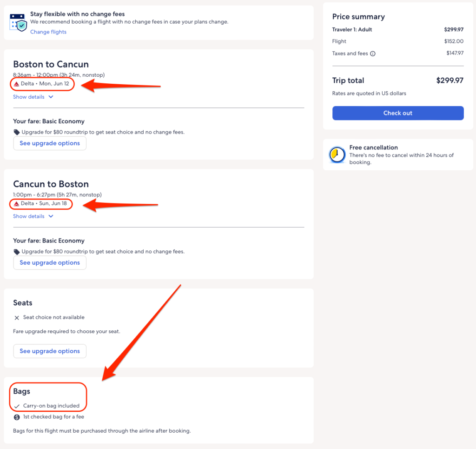Click the price tag icon under Cancun to Boston fare
Screen dimensions: 476x449
pyautogui.click(x=17, y=252)
